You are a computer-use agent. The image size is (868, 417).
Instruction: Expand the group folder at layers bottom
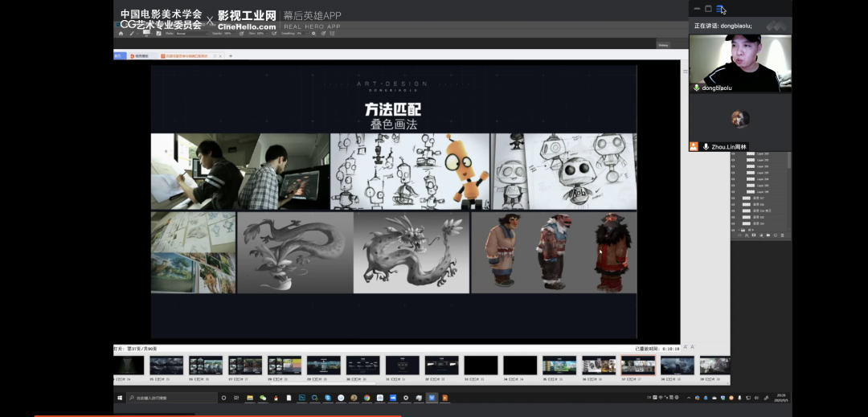[739, 230]
